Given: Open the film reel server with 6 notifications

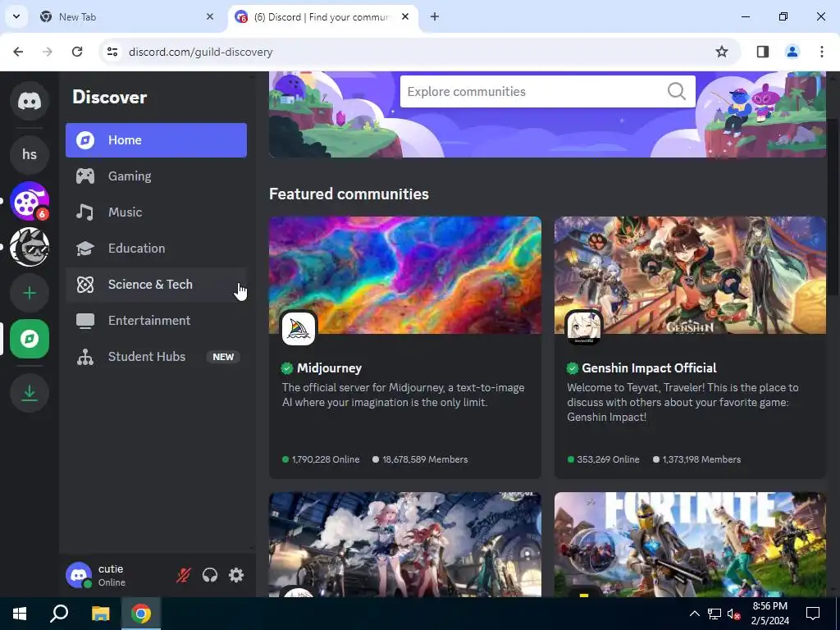Looking at the screenshot, I should click(x=30, y=201).
